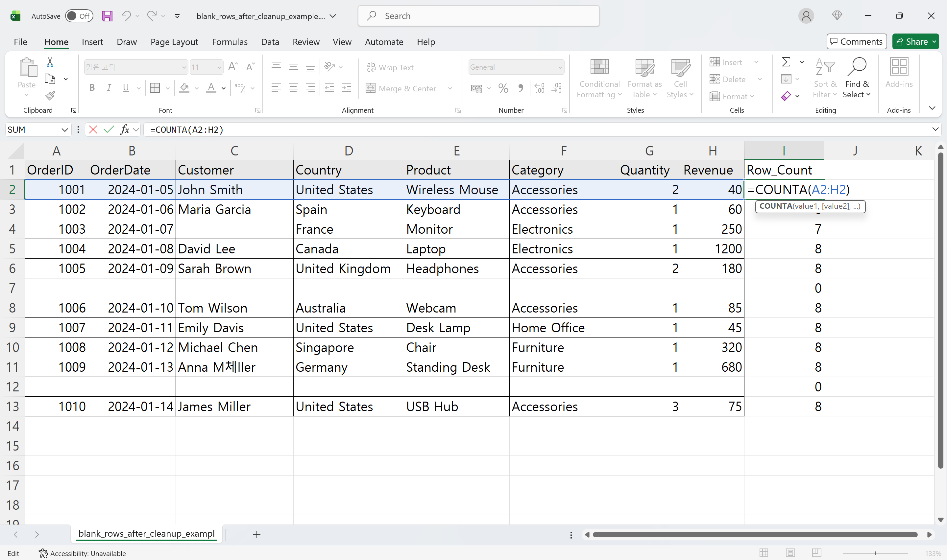Toggle italic formatting
This screenshot has width=947, height=560.
pyautogui.click(x=109, y=88)
